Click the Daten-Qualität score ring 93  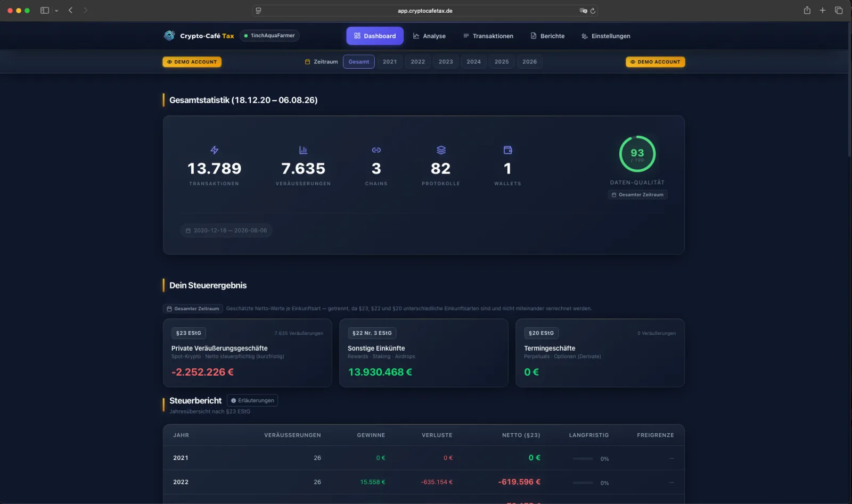[x=637, y=154]
